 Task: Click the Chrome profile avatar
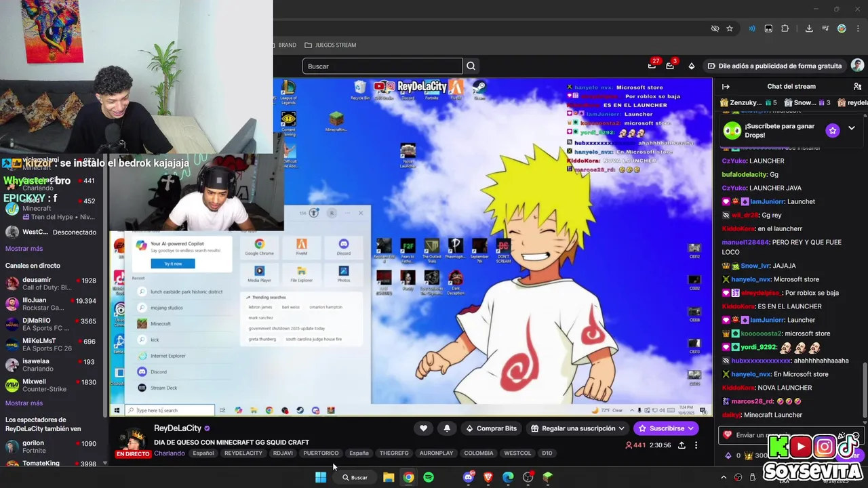click(842, 28)
